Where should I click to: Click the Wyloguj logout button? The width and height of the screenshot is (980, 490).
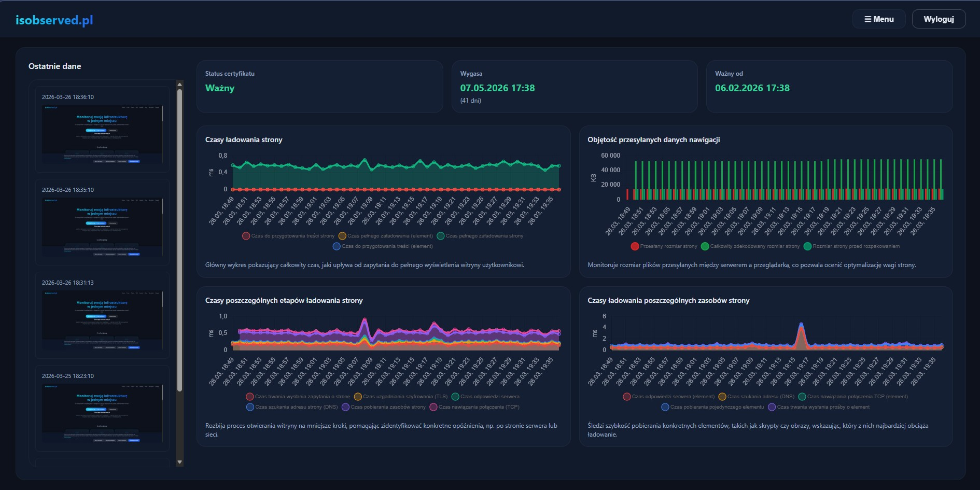pyautogui.click(x=939, y=19)
